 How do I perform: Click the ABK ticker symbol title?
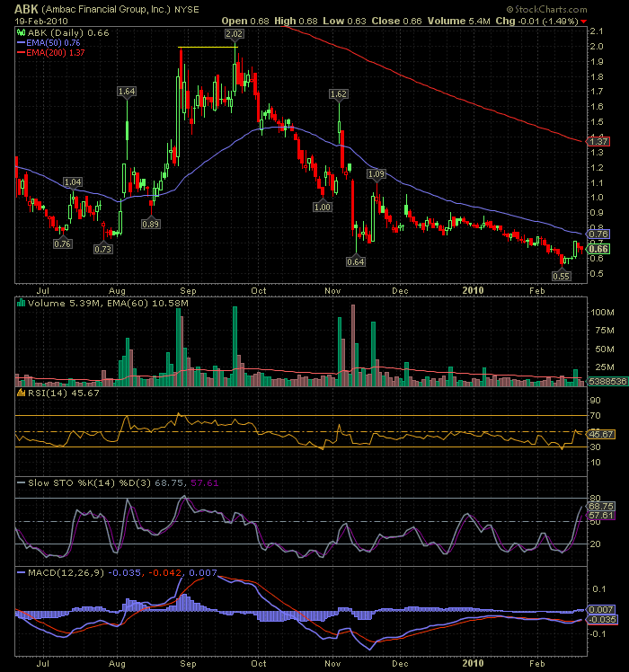click(26, 9)
